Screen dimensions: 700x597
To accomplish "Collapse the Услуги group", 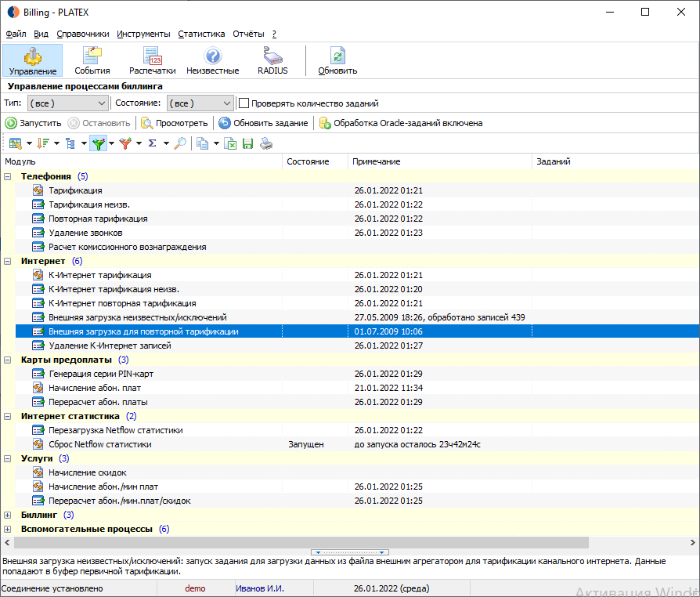I will click(8, 458).
